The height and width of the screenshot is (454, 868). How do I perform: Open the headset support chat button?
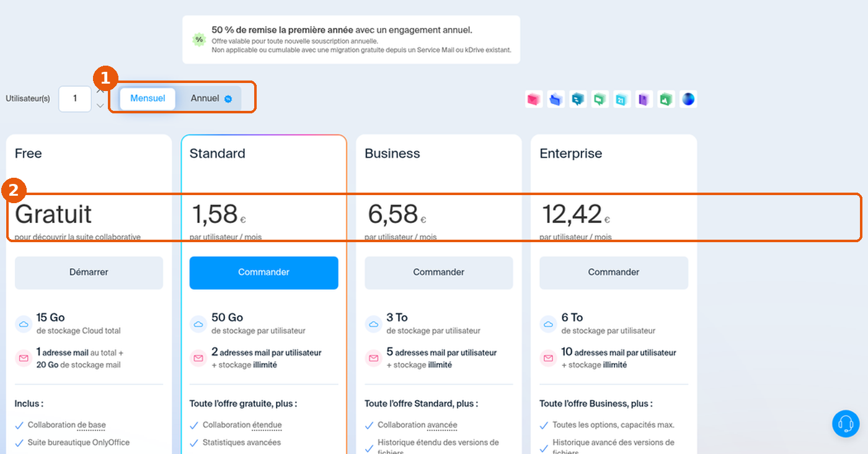click(846, 424)
